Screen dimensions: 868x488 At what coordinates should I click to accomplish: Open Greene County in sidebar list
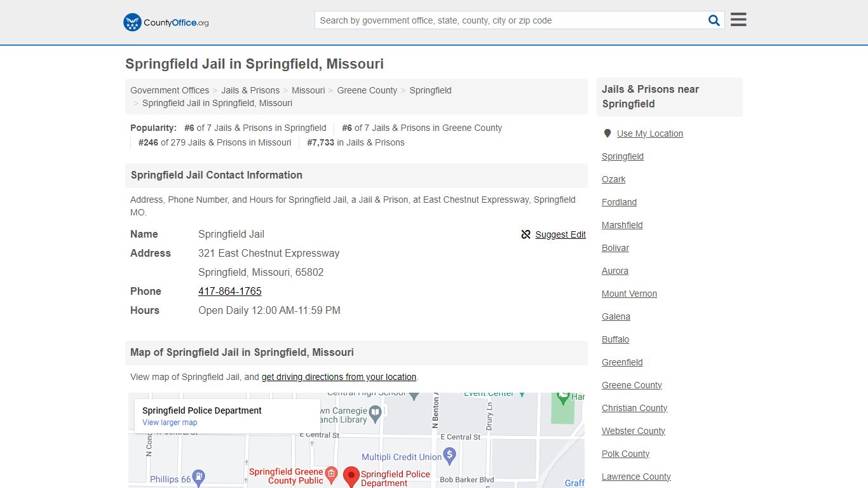click(632, 385)
